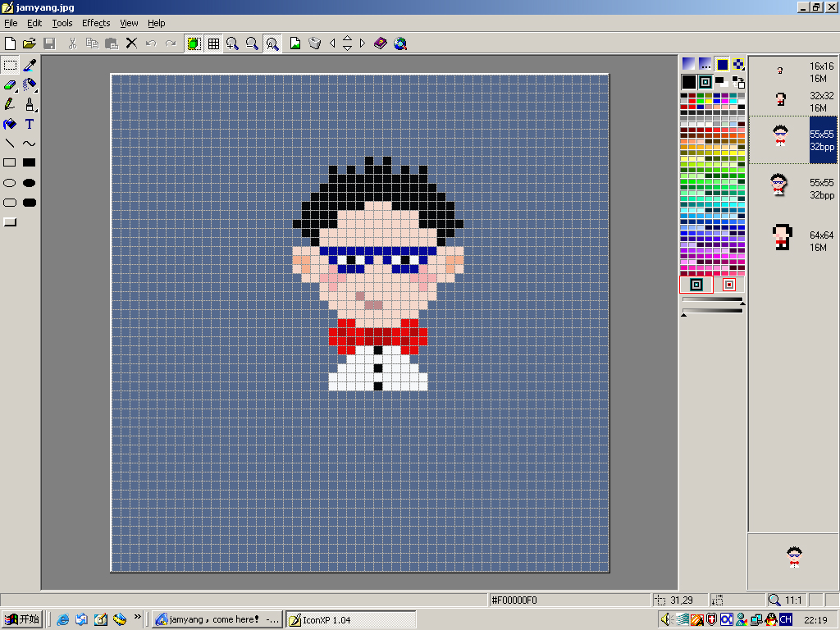The width and height of the screenshot is (840, 630).
Task: Select the 64x64 16M icon format
Action: click(x=793, y=240)
